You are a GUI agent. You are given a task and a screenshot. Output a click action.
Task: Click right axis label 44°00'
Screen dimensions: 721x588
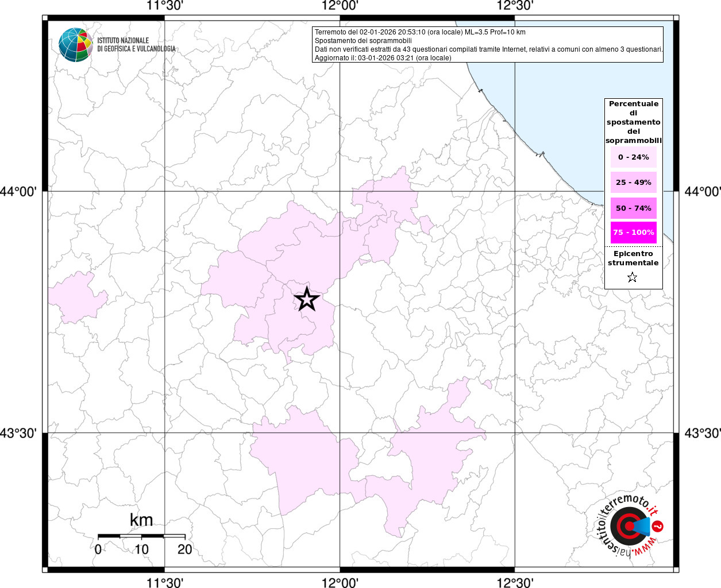pyautogui.click(x=703, y=191)
